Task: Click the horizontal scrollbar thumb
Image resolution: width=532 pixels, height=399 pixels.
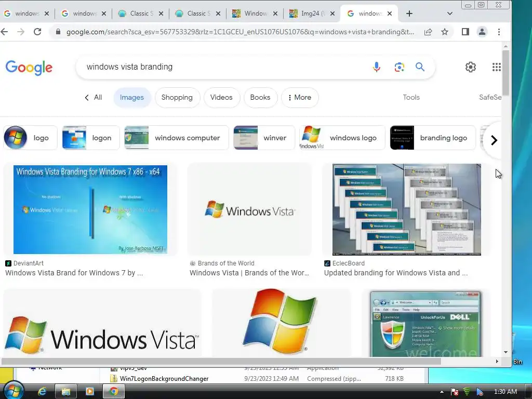Action: 220,362
